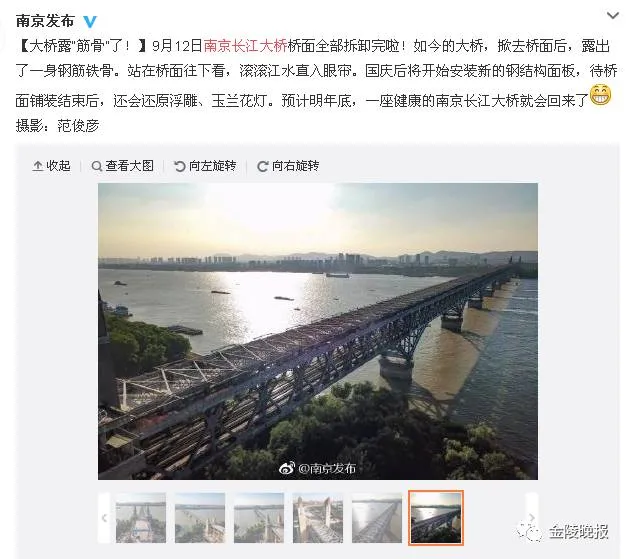
Task: Select the first bridge thumbnail
Action: (x=141, y=518)
